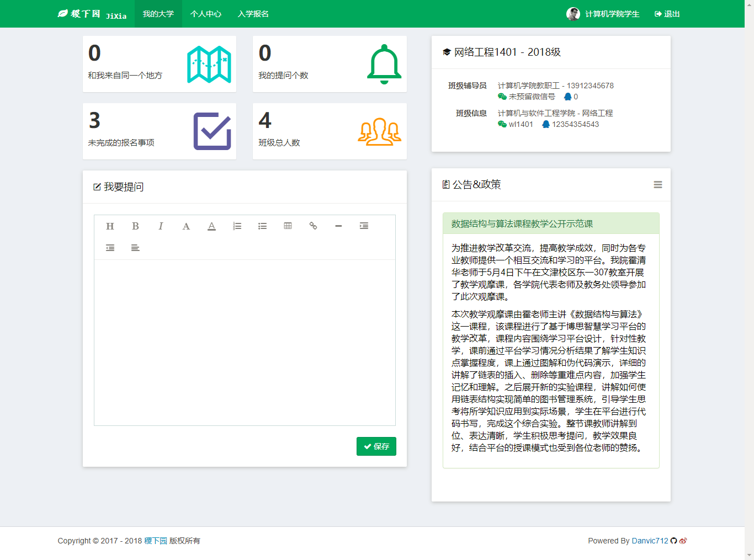Toggle italic formatting in editor
Image resolution: width=754 pixels, height=560 pixels.
pyautogui.click(x=161, y=226)
